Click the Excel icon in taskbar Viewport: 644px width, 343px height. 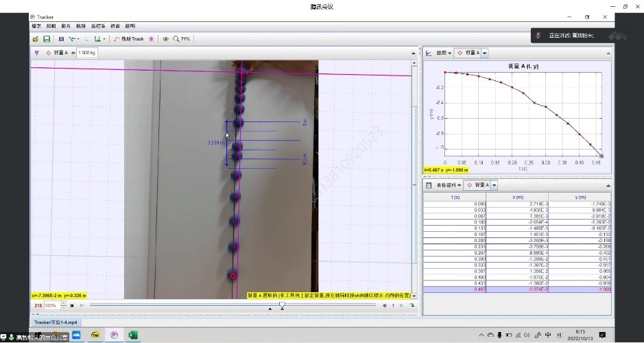pyautogui.click(x=134, y=335)
